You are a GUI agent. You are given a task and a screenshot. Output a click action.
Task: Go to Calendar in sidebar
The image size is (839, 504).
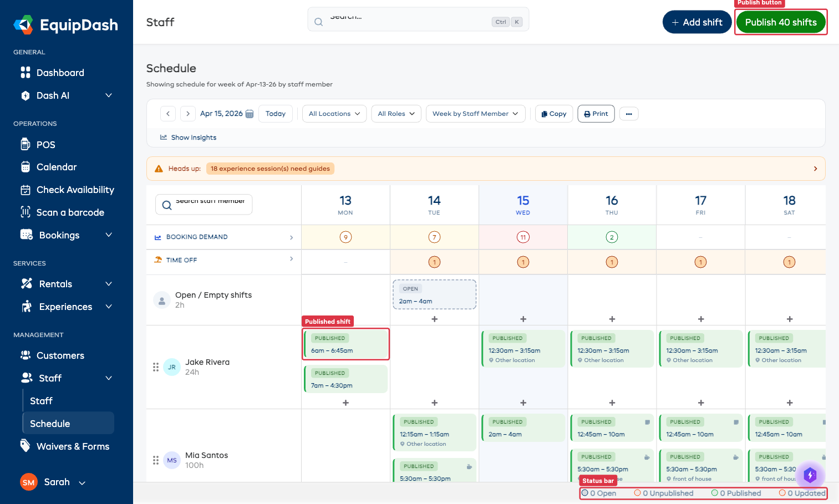click(x=57, y=167)
